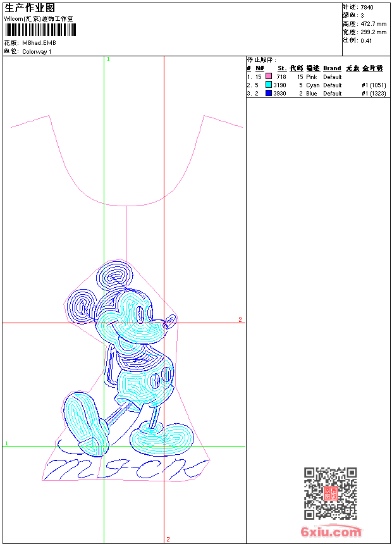Click the pink color swatch in row 1

click(x=269, y=76)
